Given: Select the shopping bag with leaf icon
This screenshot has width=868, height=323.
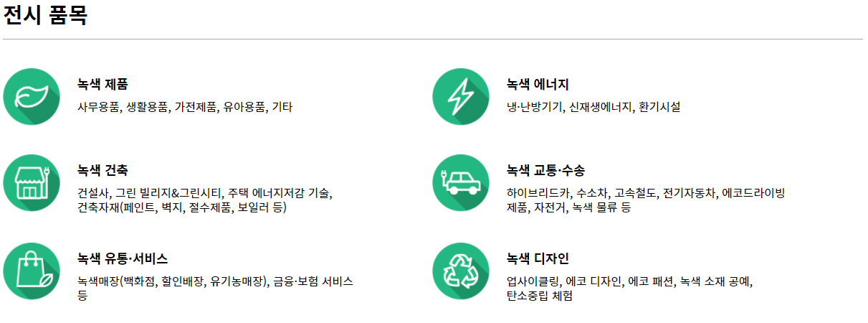Looking at the screenshot, I should 32,271.
